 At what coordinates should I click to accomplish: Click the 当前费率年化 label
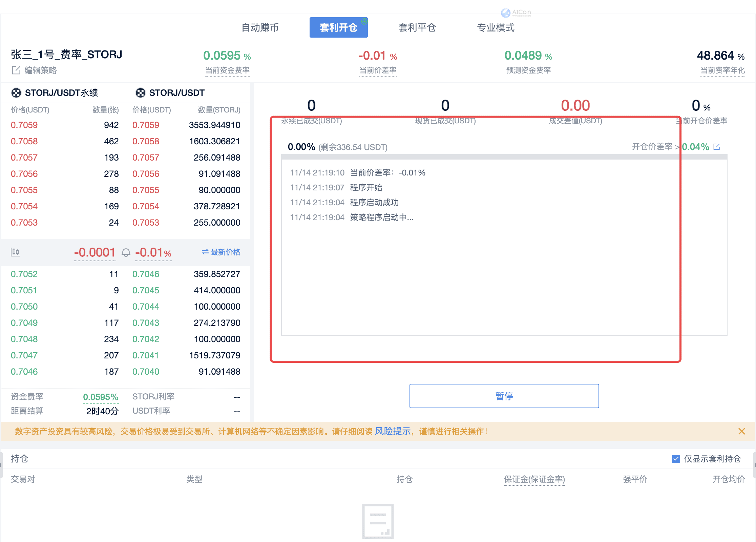(722, 70)
